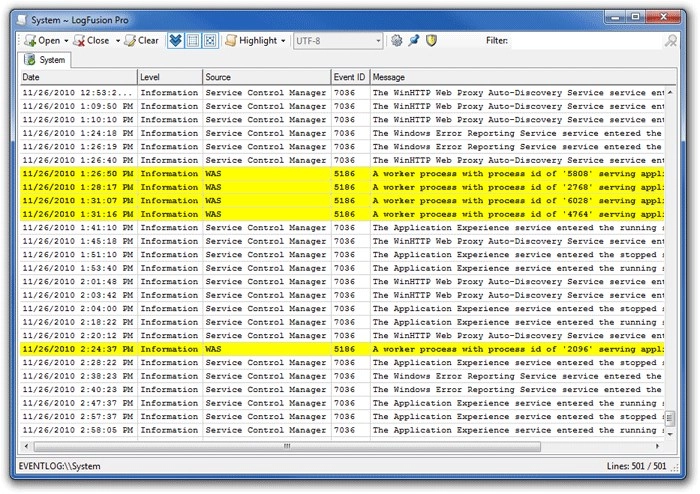Click the blue pushpin always-on-top icon
700x494 pixels.
click(414, 41)
